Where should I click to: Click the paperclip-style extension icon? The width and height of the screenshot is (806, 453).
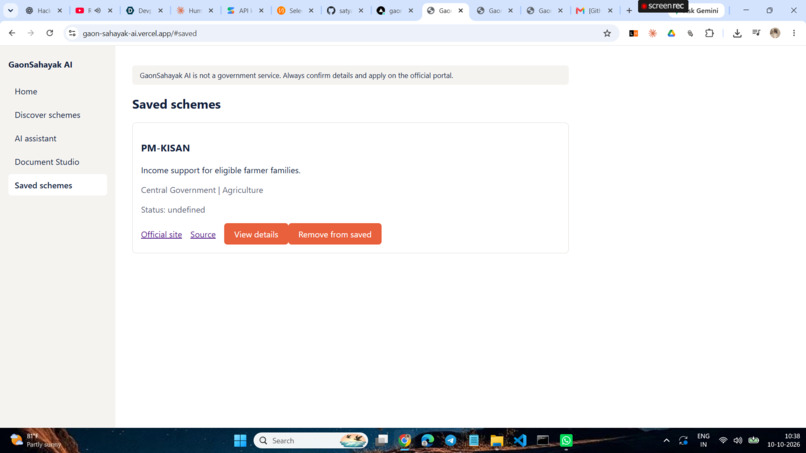tap(690, 33)
